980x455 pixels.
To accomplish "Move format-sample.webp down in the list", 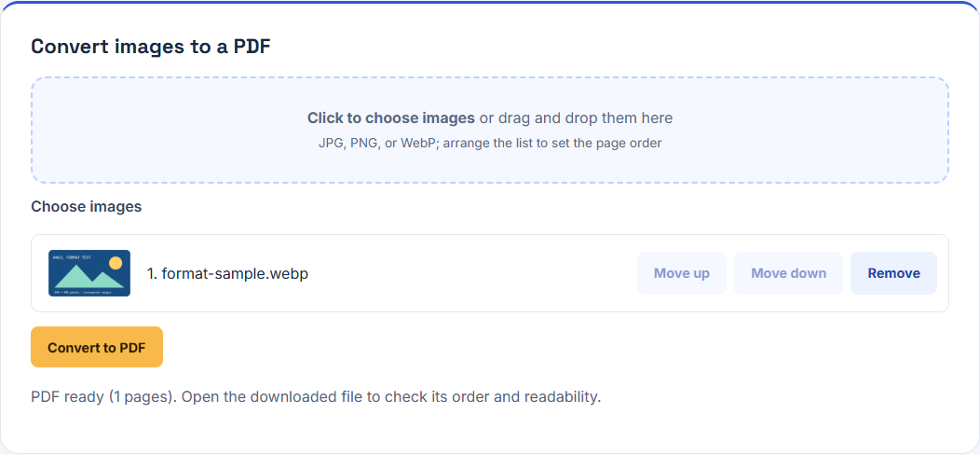I will point(789,273).
